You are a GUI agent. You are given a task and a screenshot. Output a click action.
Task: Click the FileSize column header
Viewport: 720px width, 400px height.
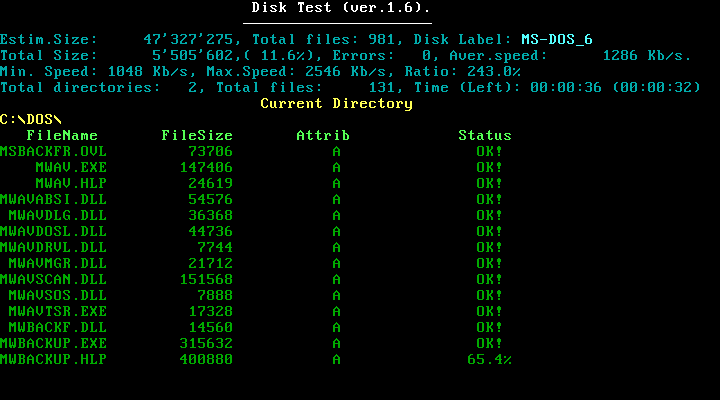click(197, 135)
